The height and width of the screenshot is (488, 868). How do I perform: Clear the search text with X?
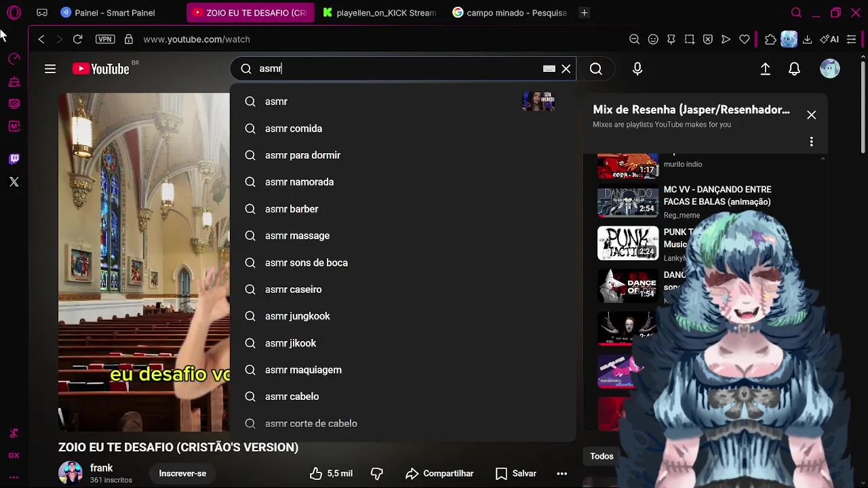pyautogui.click(x=566, y=68)
